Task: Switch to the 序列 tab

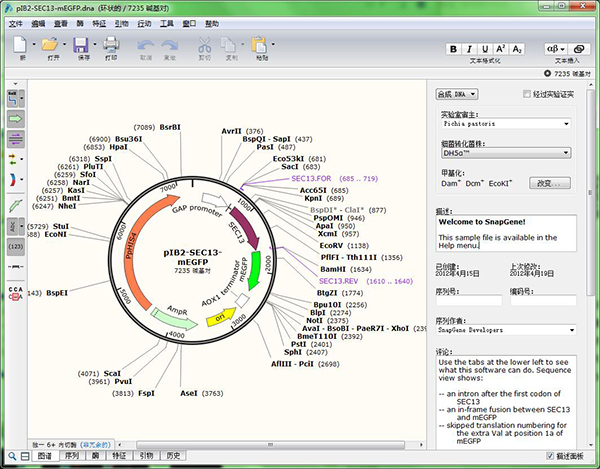Action: [72, 456]
